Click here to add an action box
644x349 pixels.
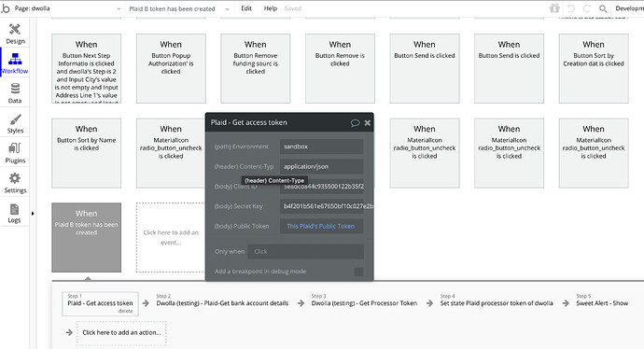click(x=121, y=332)
